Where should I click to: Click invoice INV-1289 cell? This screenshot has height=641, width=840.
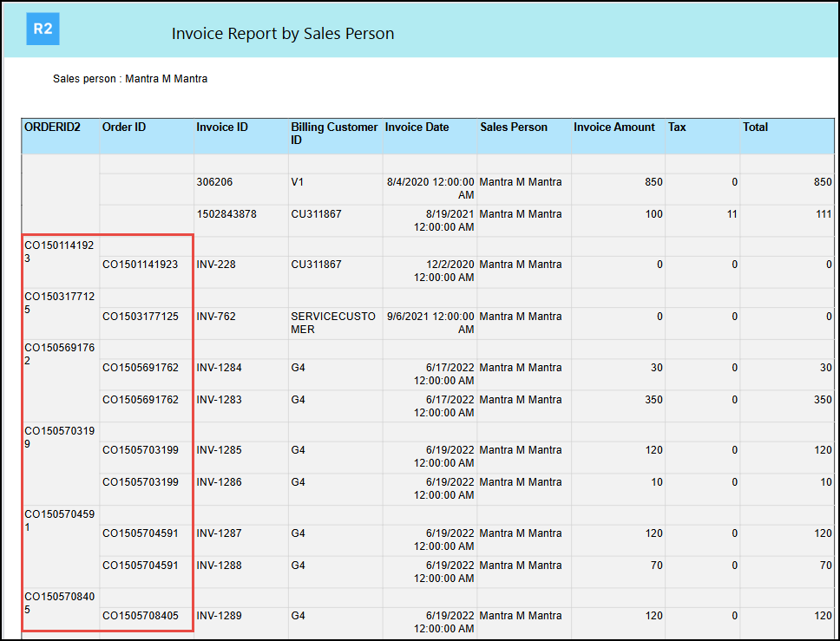[x=220, y=616]
